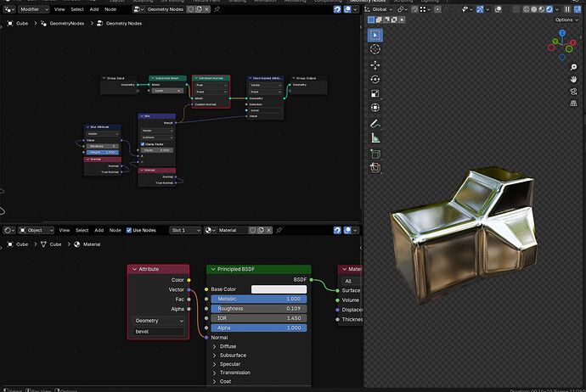Unlink the Geometry Nodes datablock with X
Viewport: 586px width, 392px height.
(206, 9)
